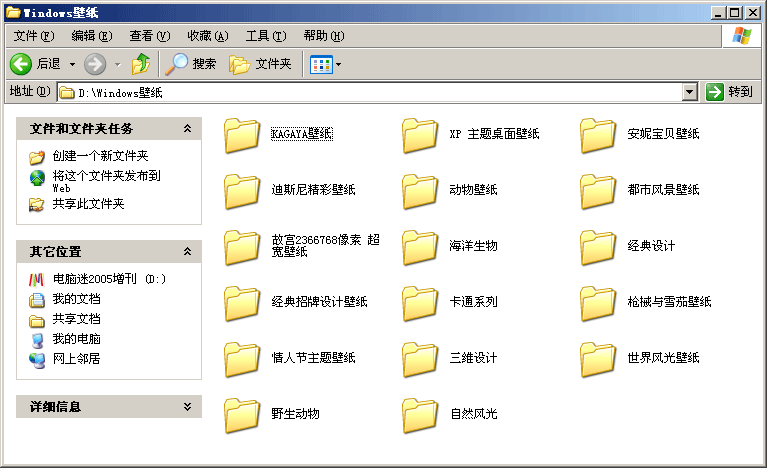
Task: Minimize the Windows壁纸 window
Action: click(718, 13)
